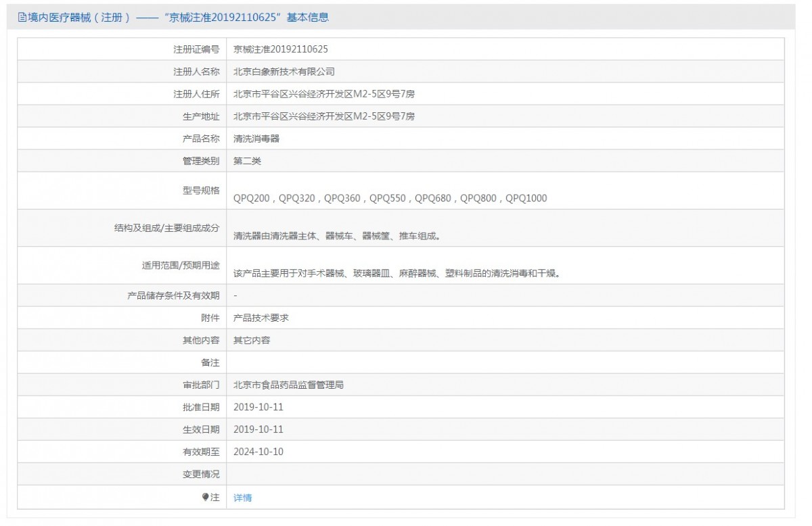The height and width of the screenshot is (526, 812).
Task: Click the model list starting with QPQ200
Action: [390, 198]
